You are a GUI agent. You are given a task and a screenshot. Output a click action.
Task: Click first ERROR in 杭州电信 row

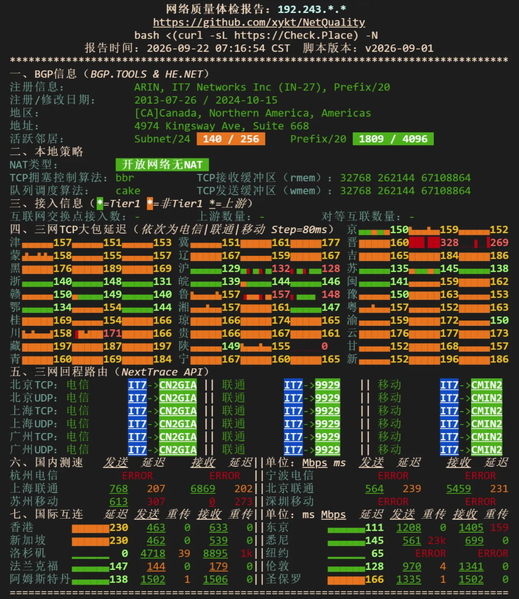pyautogui.click(x=137, y=476)
